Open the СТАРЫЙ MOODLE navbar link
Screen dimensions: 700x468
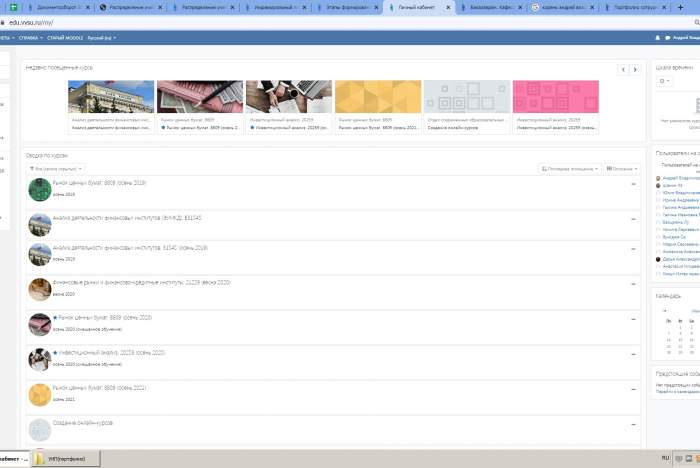63,38
